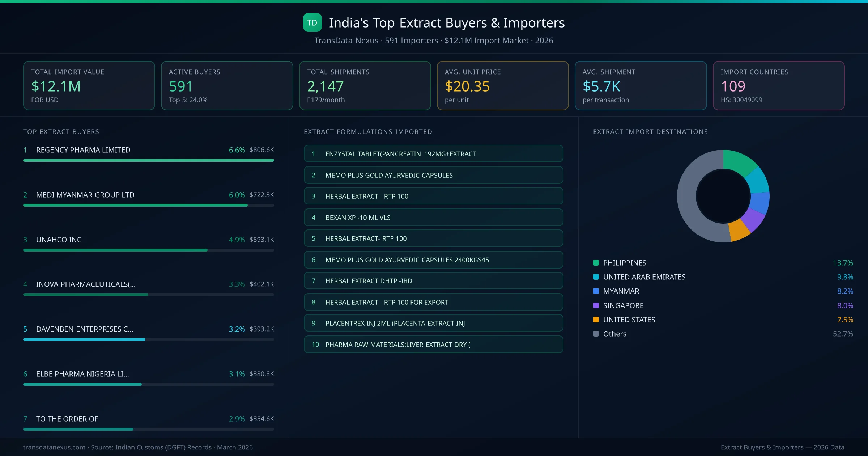Open the ENZYSTAL TABLET formulation row
The height and width of the screenshot is (456, 868).
433,153
